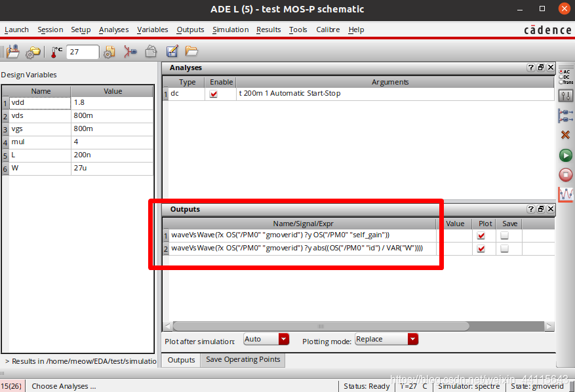Image resolution: width=575 pixels, height=392 pixels.
Task: Open the Plotting mode Replace dropdown
Action: [x=387, y=339]
